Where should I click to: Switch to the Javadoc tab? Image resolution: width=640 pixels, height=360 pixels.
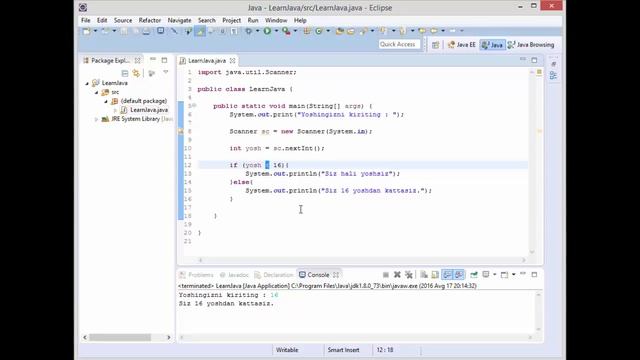point(234,275)
